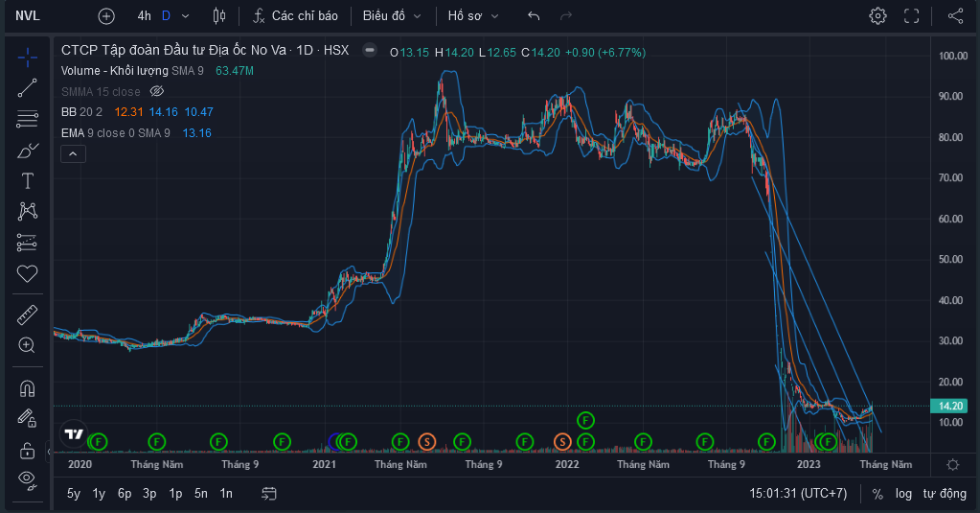Select the trend line drawing tool

click(27, 88)
